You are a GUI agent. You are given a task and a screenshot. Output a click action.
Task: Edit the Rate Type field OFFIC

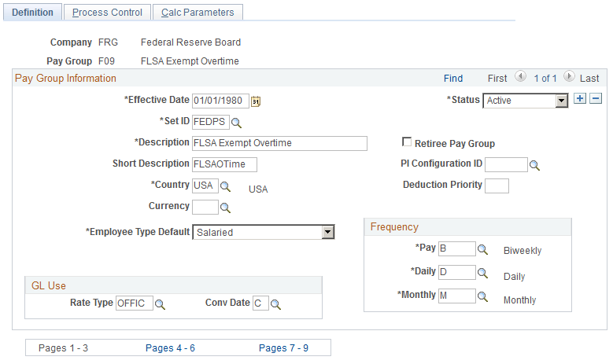134,303
